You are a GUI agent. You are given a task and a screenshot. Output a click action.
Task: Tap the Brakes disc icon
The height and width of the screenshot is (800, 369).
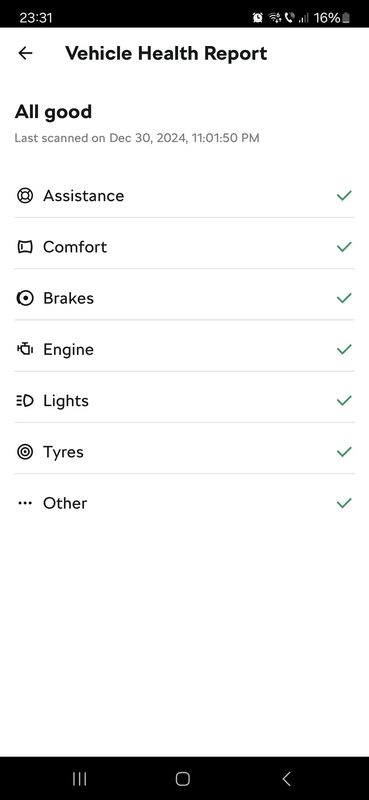pos(24,298)
